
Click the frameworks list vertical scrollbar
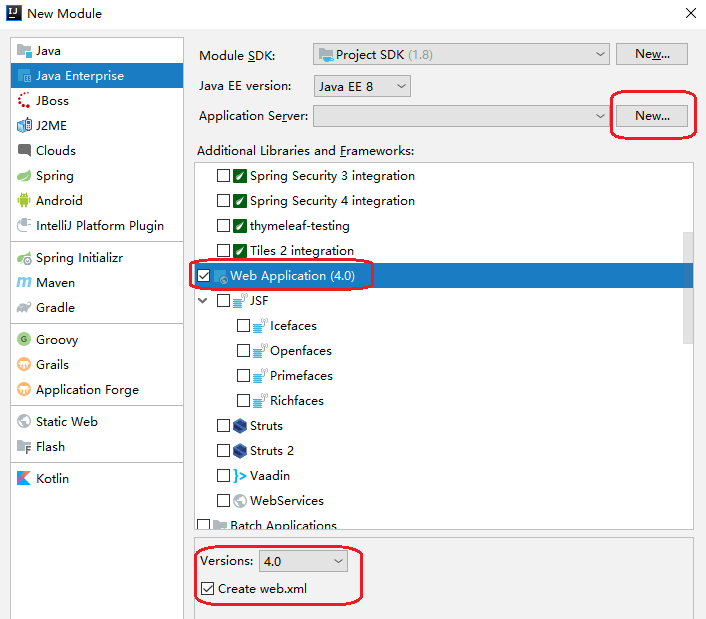click(x=687, y=287)
